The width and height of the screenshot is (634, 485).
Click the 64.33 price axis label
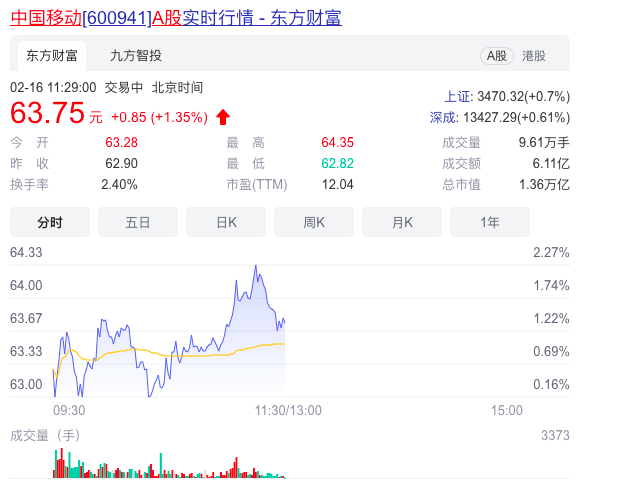tap(26, 252)
